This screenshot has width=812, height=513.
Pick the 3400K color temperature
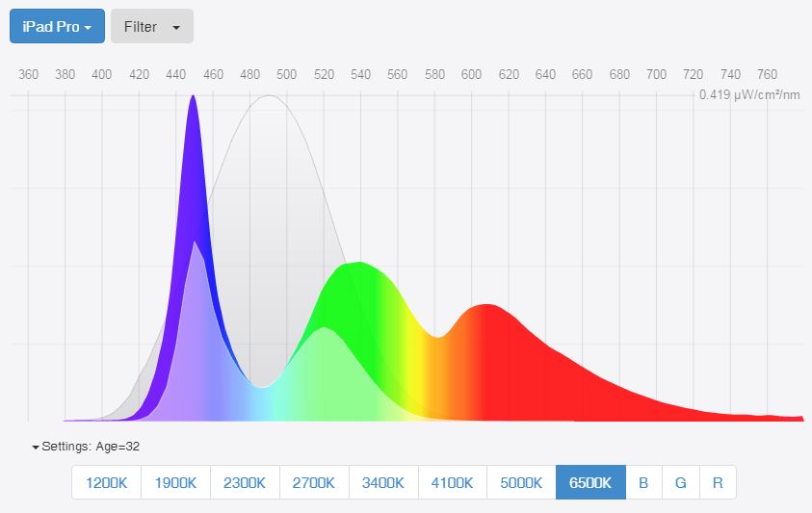pyautogui.click(x=383, y=483)
